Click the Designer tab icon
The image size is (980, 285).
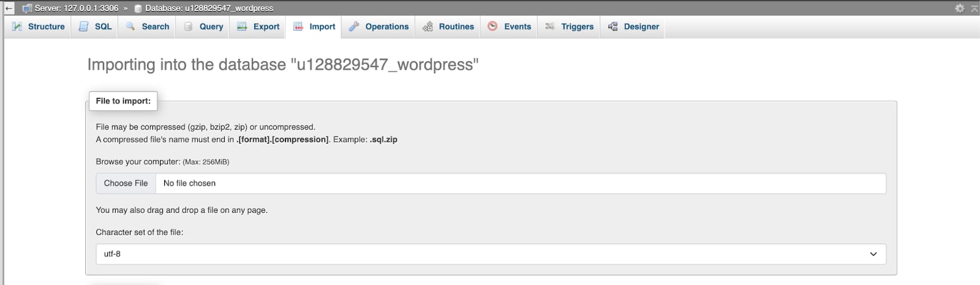[x=612, y=26]
